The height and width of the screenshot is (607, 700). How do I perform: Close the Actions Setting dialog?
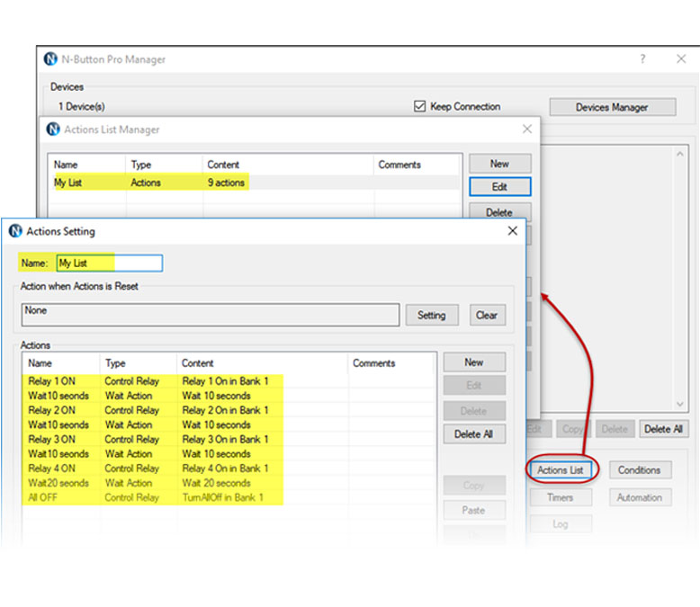click(513, 231)
